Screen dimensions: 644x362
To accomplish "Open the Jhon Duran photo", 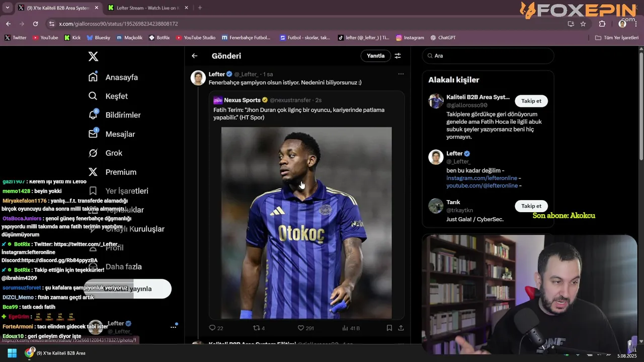I will (x=306, y=223).
